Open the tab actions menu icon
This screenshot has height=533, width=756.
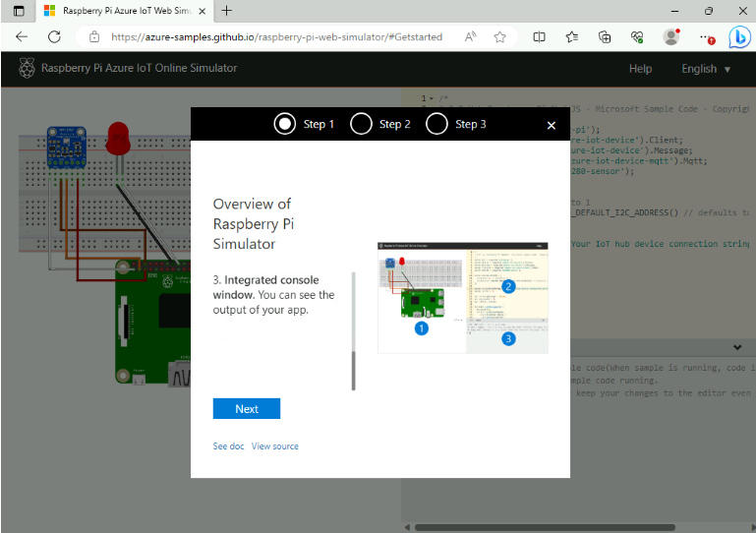(19, 11)
